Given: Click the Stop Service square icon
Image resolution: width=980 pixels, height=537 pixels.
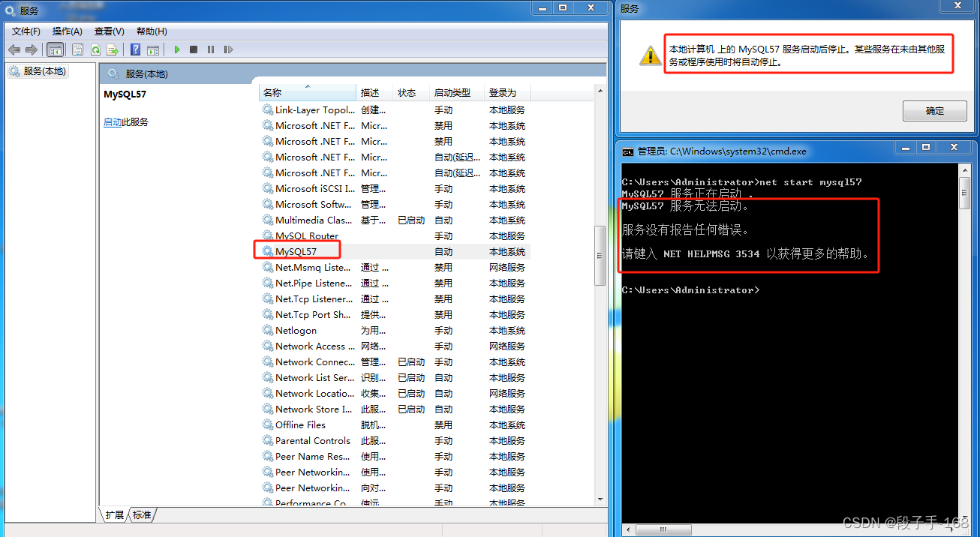Looking at the screenshot, I should [x=194, y=49].
